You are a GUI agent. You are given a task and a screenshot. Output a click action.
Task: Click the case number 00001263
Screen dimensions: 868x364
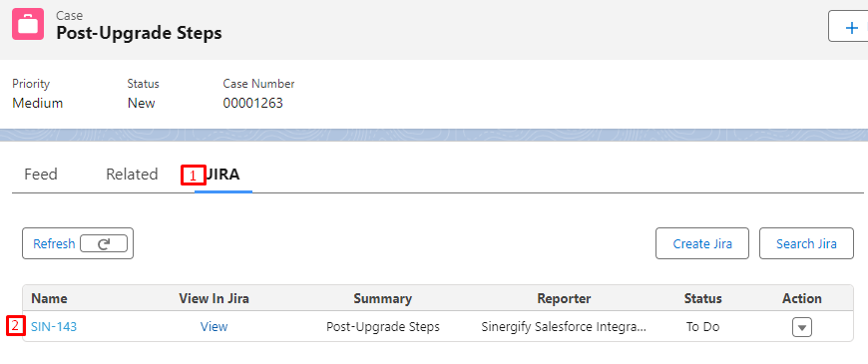click(253, 103)
